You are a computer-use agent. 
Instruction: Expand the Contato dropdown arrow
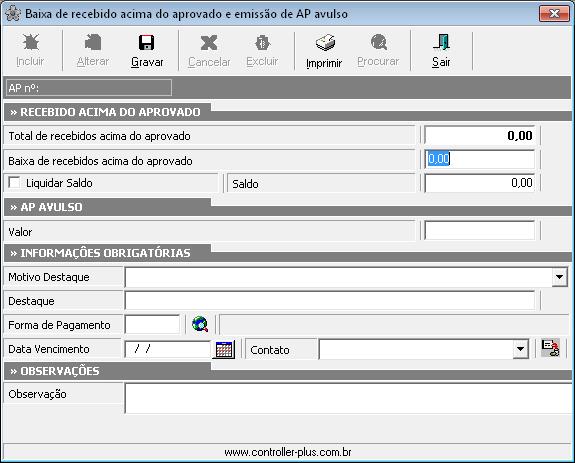pos(520,349)
